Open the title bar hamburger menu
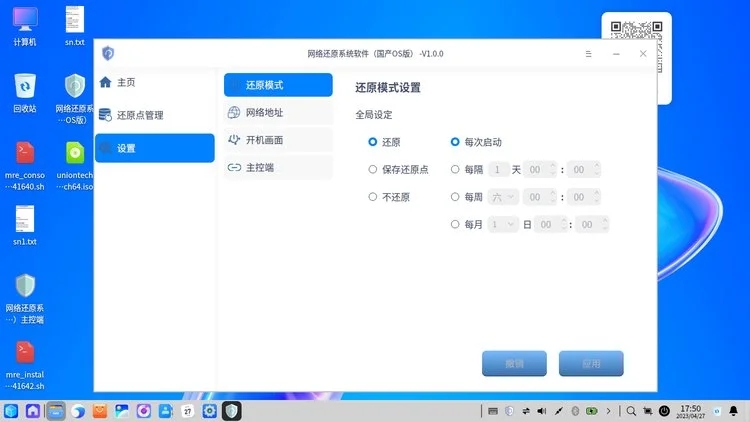 click(588, 53)
